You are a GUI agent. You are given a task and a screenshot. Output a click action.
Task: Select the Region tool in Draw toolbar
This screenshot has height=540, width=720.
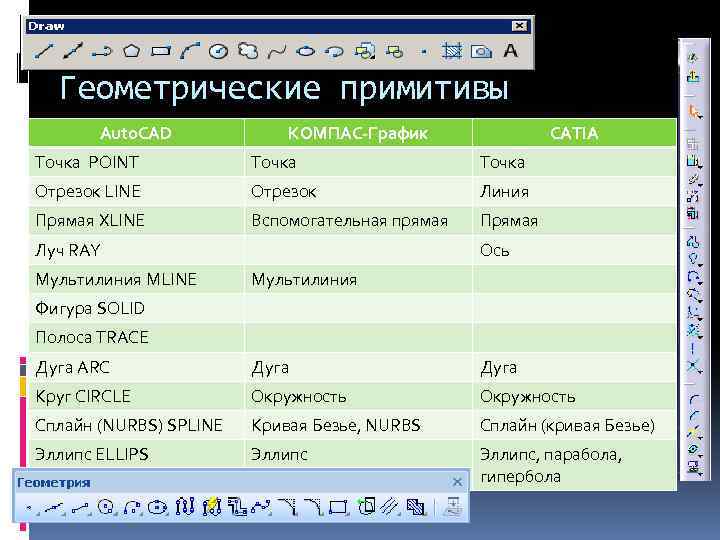coord(481,51)
